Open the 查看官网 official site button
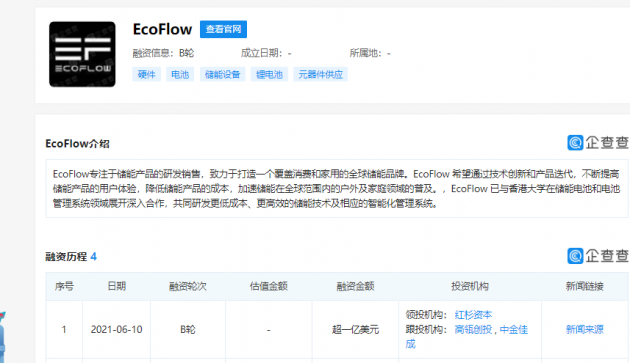 [x=223, y=29]
